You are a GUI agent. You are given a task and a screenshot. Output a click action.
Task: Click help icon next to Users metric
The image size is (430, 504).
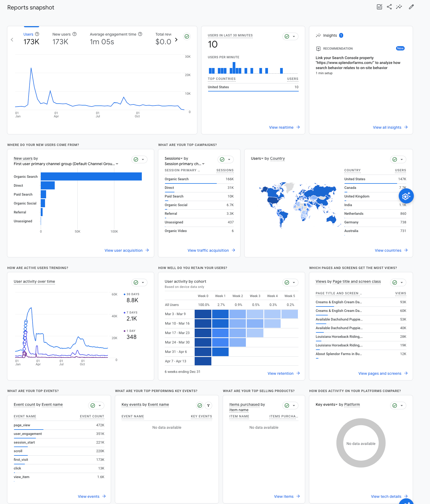click(37, 34)
